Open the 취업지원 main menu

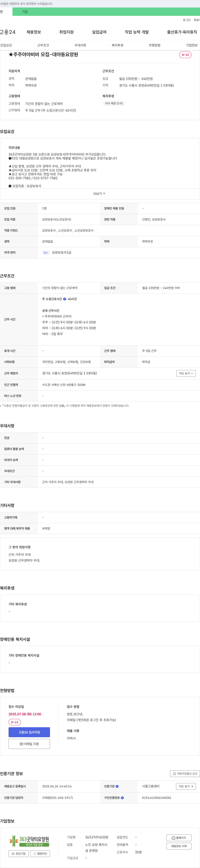click(x=66, y=32)
